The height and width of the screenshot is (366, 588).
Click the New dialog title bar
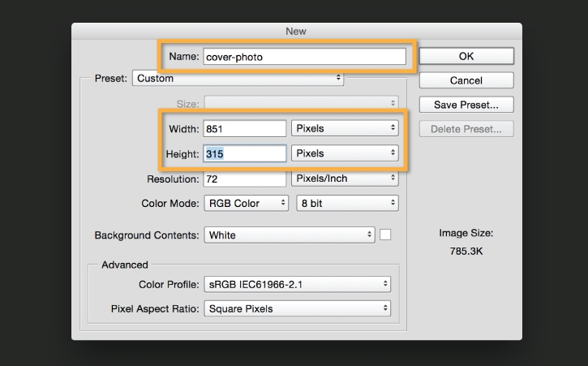(x=296, y=31)
